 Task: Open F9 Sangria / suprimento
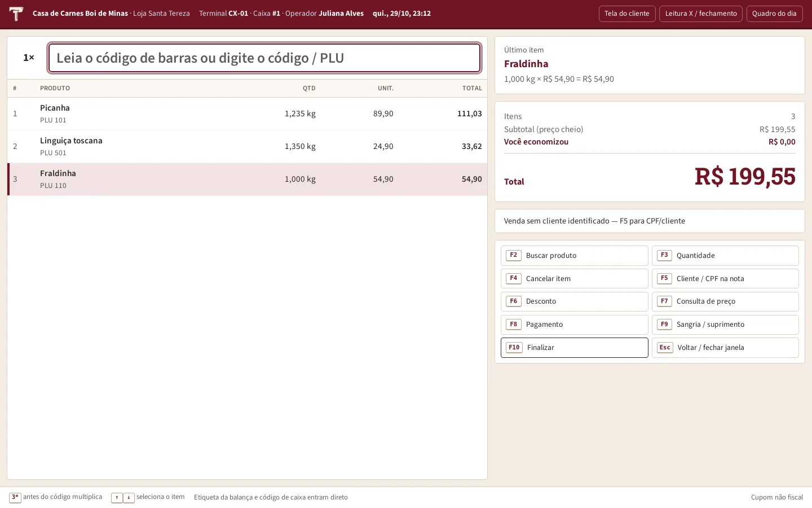tap(725, 325)
